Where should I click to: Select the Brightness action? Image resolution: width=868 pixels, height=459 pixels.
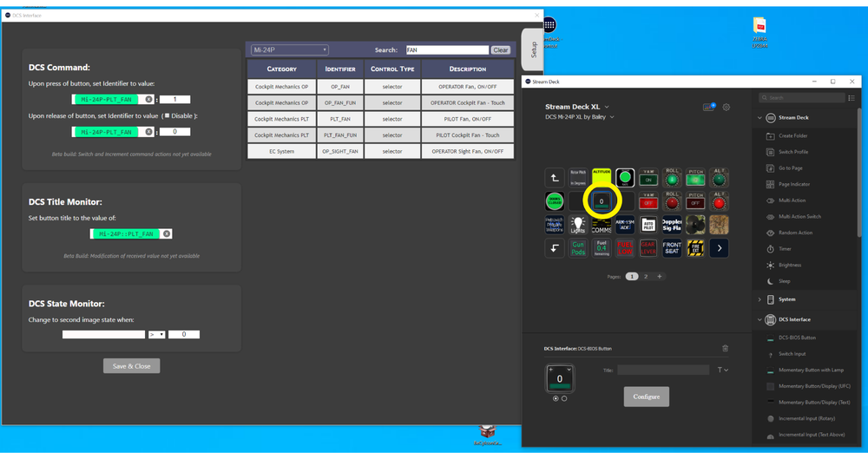pos(789,265)
